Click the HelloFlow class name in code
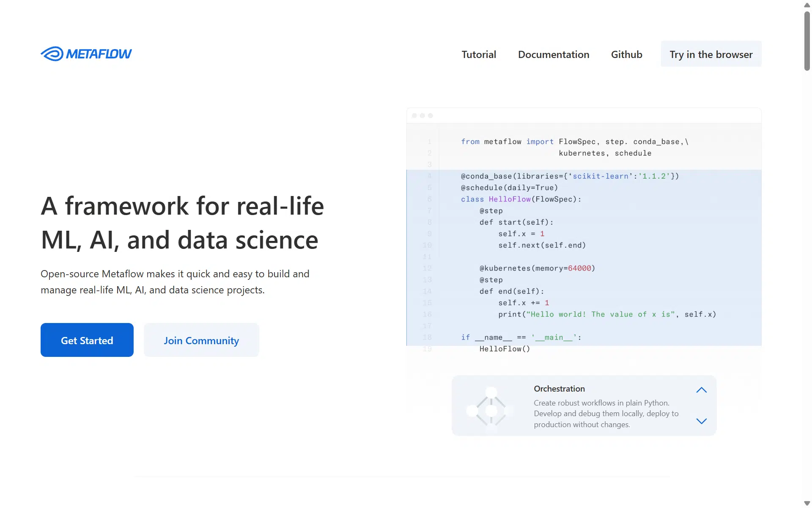 point(510,199)
